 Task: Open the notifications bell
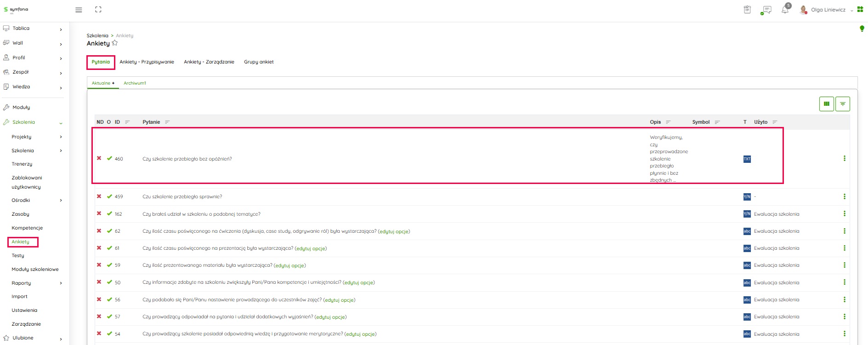tap(785, 10)
